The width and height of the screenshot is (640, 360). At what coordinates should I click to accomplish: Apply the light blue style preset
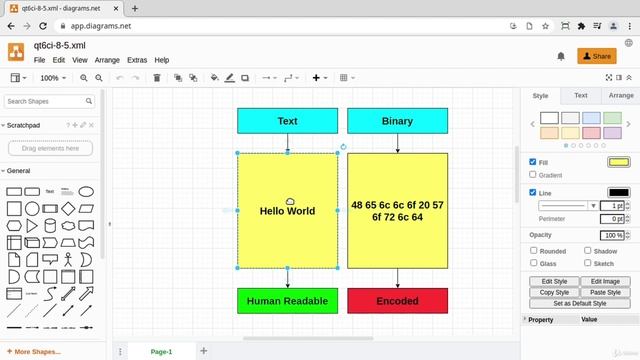coord(591,118)
